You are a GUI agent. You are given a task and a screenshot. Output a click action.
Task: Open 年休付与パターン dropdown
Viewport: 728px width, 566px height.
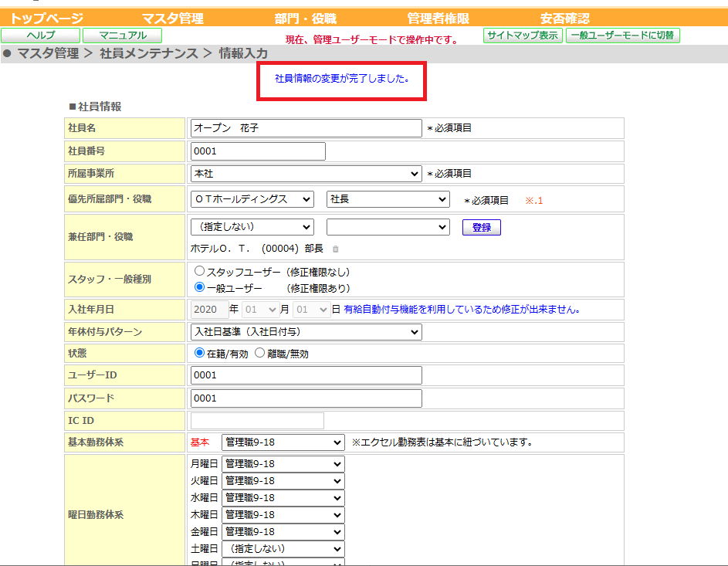click(x=306, y=332)
